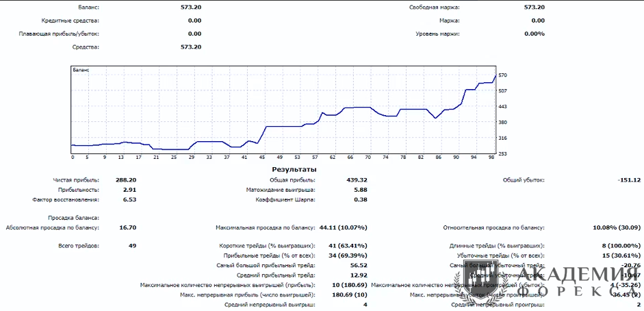This screenshot has width=644, height=311.
Task: Click the Всего трейдов value 49
Action: (x=133, y=245)
